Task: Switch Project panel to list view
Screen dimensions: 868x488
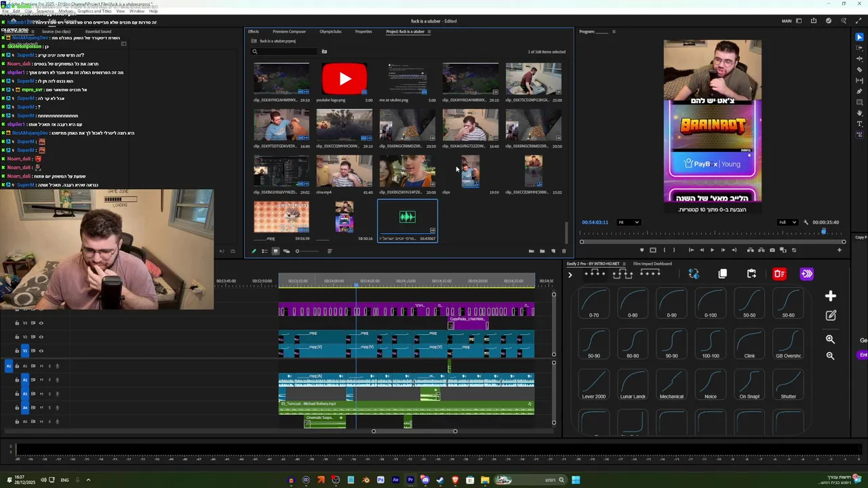Action: [x=264, y=251]
